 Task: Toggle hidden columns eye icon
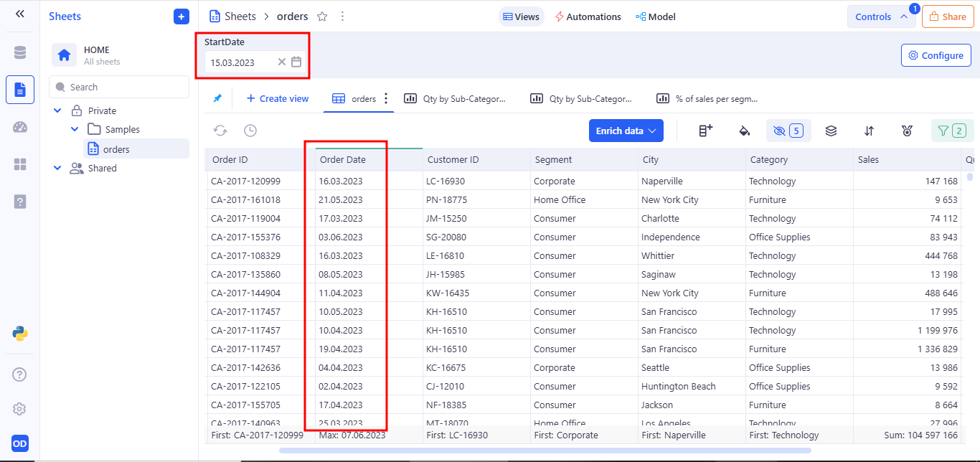[x=779, y=131]
